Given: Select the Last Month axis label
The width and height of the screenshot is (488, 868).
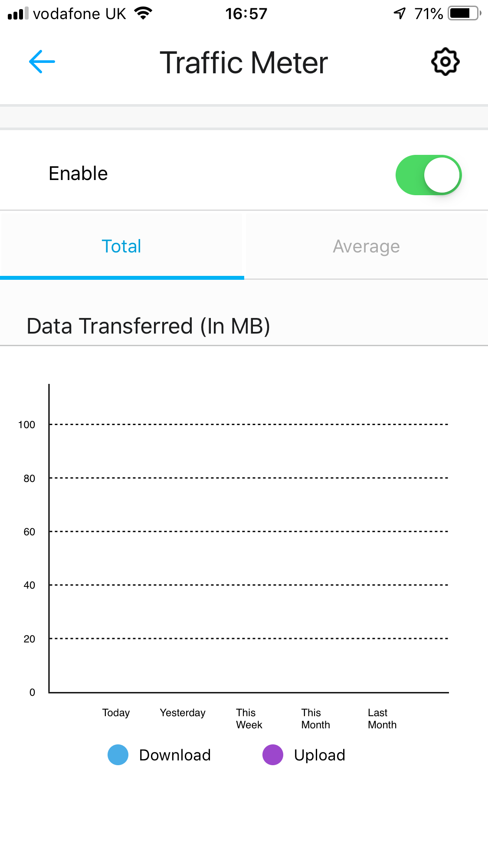Looking at the screenshot, I should [382, 719].
